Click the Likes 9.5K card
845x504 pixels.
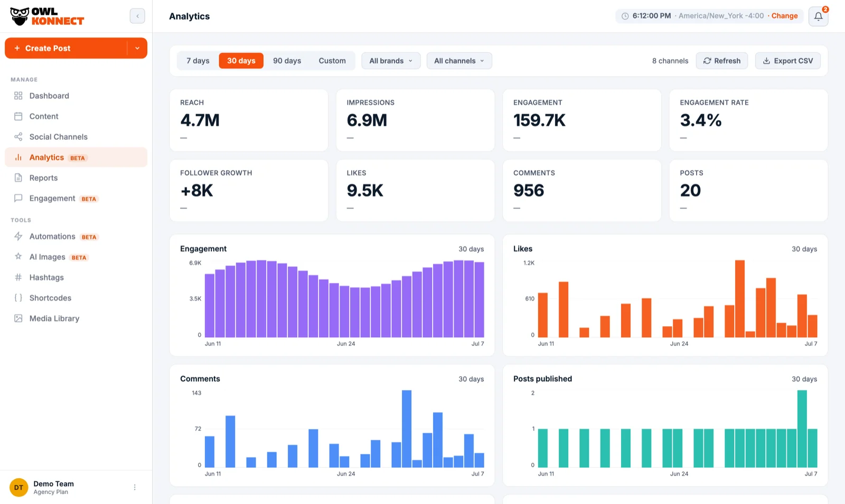click(415, 191)
